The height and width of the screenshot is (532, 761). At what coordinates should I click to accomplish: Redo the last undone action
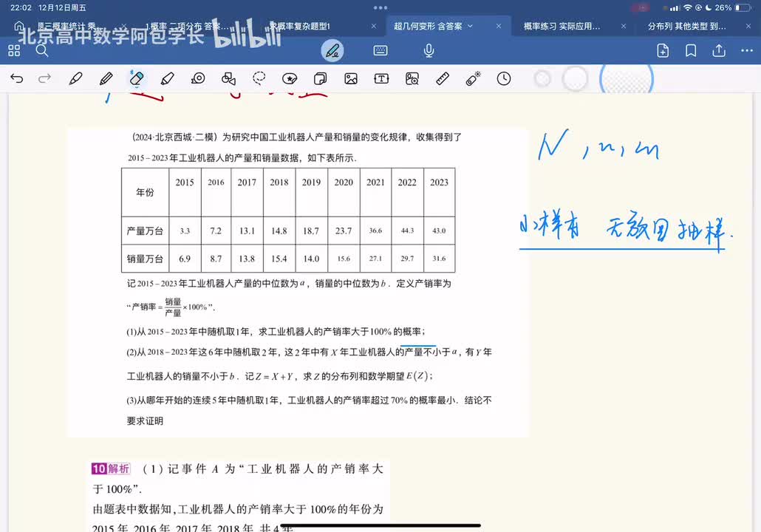(44, 78)
